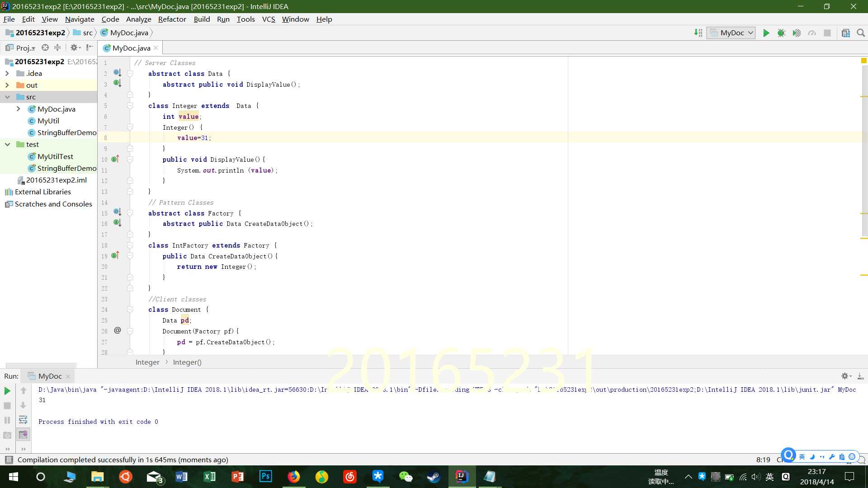The height and width of the screenshot is (488, 868).
Task: Click the yellow inspection status indicator
Action: [x=863, y=61]
